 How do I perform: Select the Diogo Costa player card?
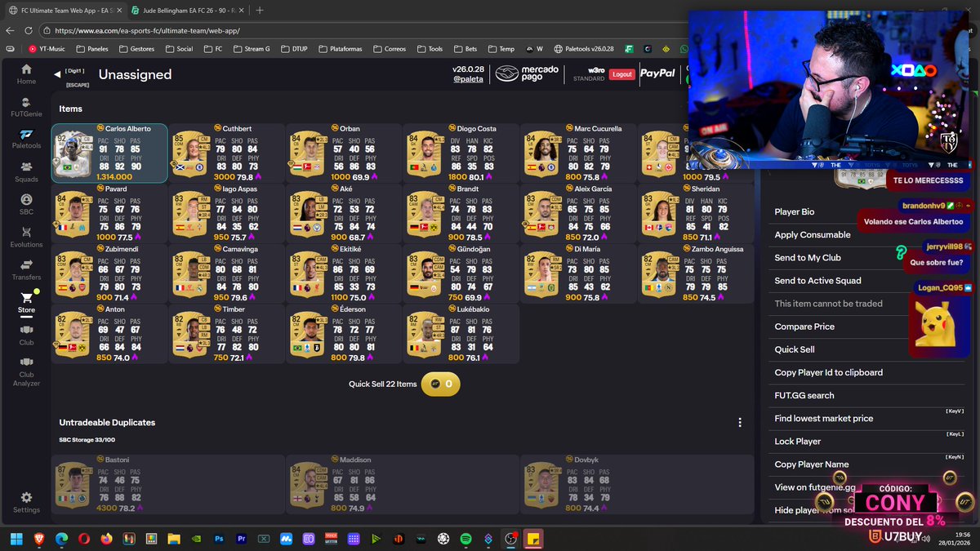461,153
